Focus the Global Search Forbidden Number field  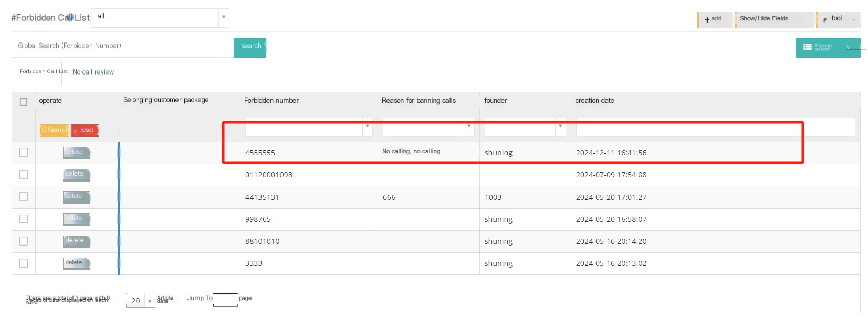[123, 47]
